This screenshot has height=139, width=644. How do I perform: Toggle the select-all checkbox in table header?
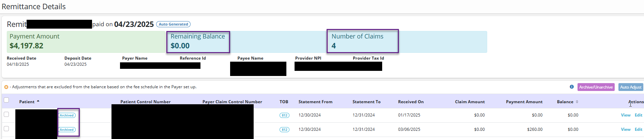tap(6, 100)
